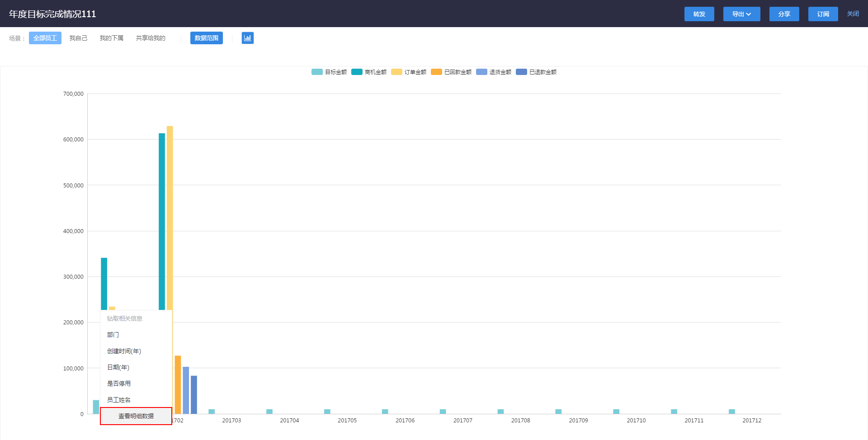This screenshot has width=868, height=440.
Task: Select the 共享给我的 scene
Action: [x=151, y=38]
